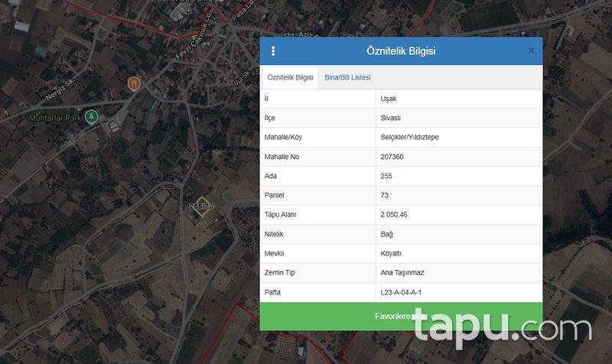
Task: Click the Muhtarlar Parkı map label
Action: pyautogui.click(x=56, y=118)
